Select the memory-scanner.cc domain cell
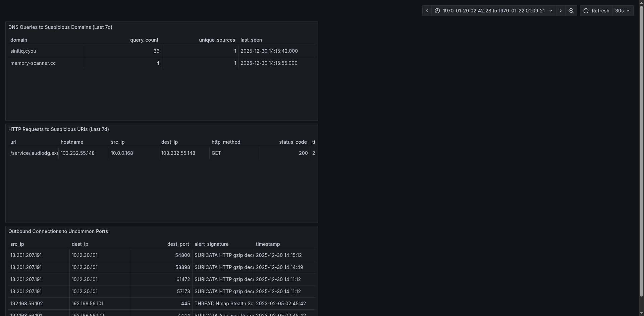Image resolution: width=644 pixels, height=316 pixels. 47,63
